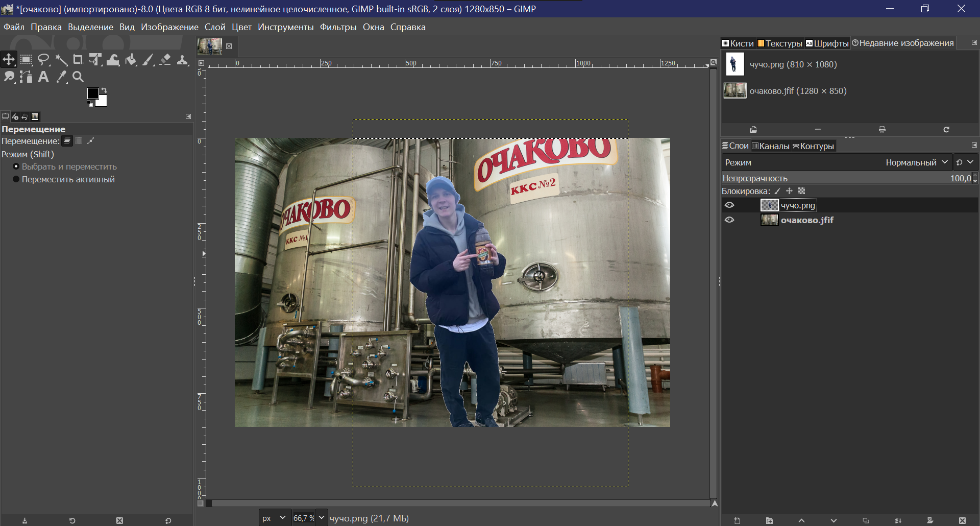
Task: Switch to the Каналы tab
Action: [x=771, y=146]
